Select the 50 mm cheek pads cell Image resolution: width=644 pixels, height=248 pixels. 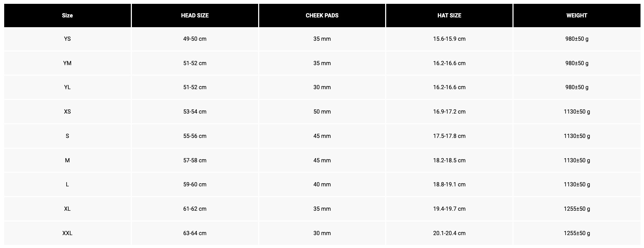point(322,111)
